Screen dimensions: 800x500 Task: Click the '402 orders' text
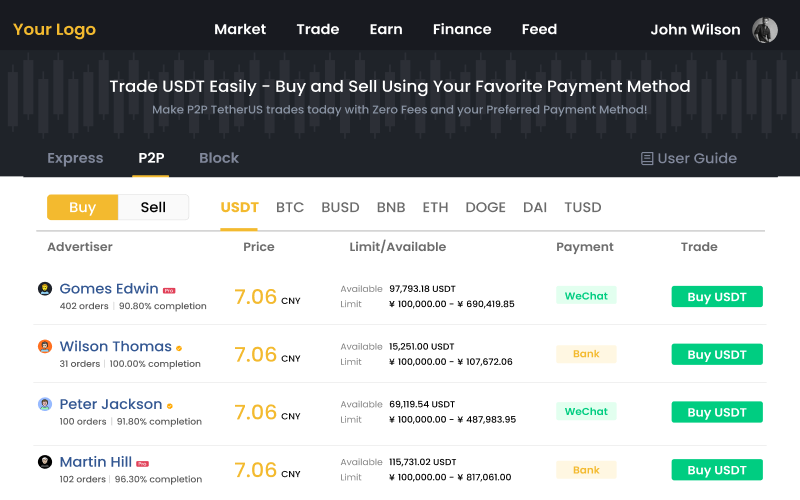pyautogui.click(x=84, y=306)
